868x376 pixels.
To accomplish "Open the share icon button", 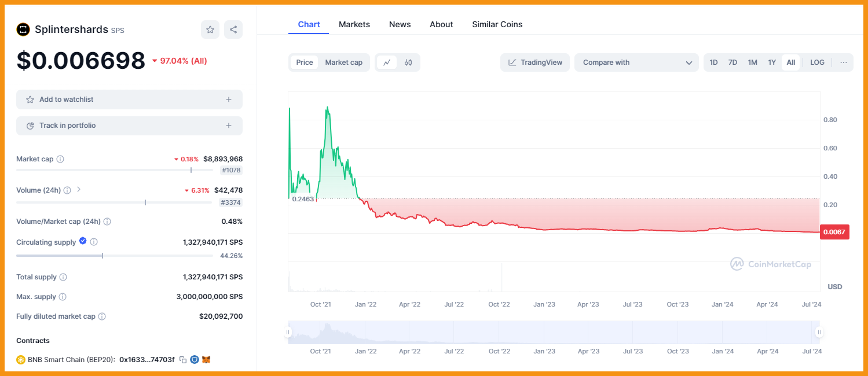I will tap(233, 30).
